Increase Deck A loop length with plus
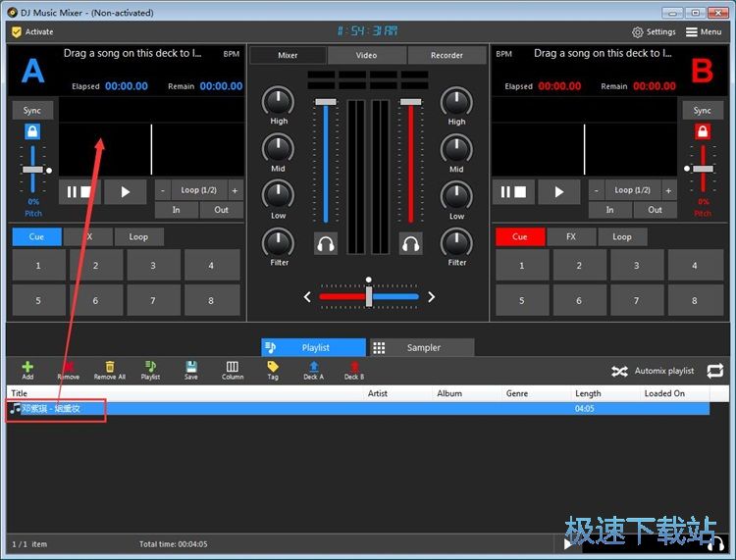Viewport: 736px width, 560px height. click(x=235, y=190)
